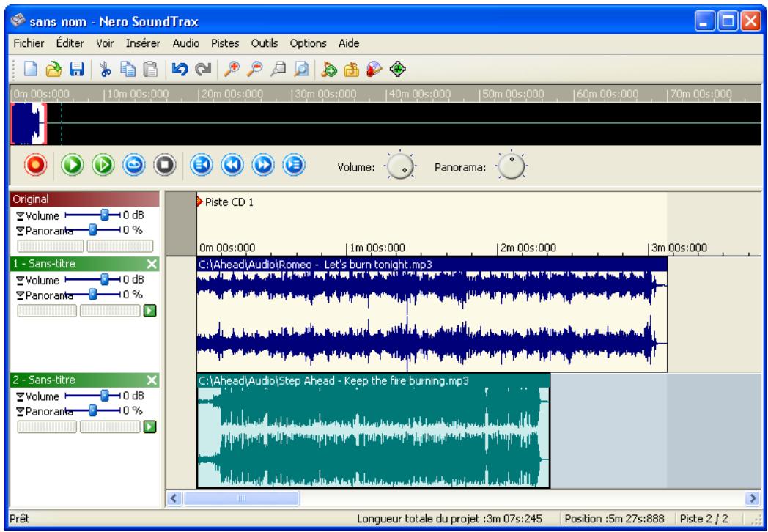Click the track 2 panorama slider handle
768x532 pixels.
point(92,410)
